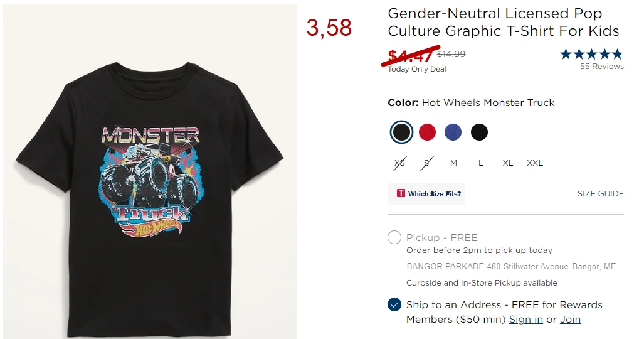This screenshot has width=644, height=339.
Task: Select size M
Action: point(453,163)
